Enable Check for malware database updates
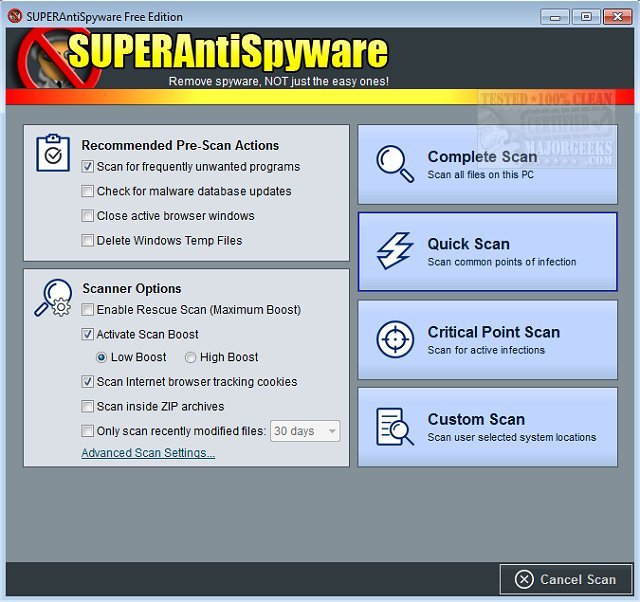 87,191
